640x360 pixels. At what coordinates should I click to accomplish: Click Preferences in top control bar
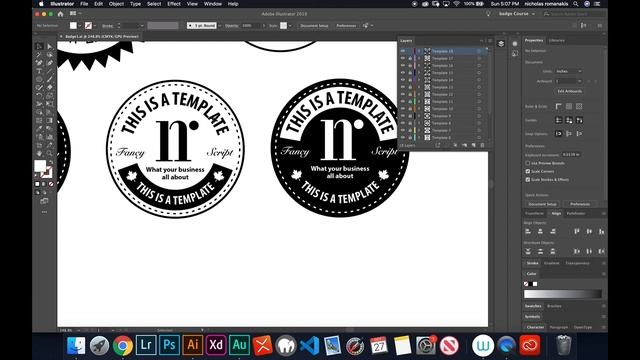point(346,25)
